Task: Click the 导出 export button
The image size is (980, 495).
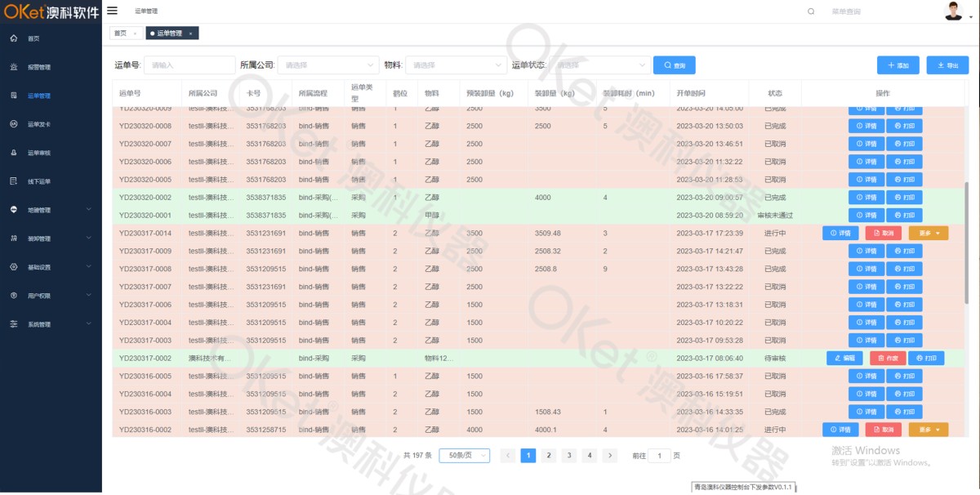Action: pos(947,65)
